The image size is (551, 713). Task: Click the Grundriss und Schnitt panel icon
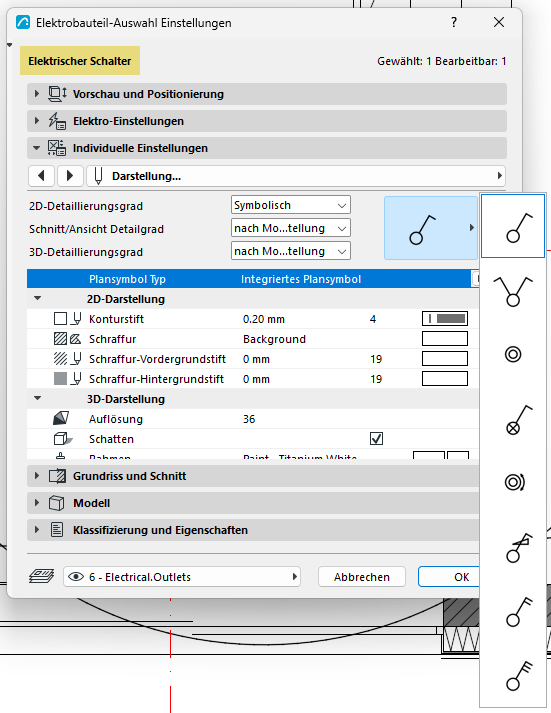pos(57,476)
